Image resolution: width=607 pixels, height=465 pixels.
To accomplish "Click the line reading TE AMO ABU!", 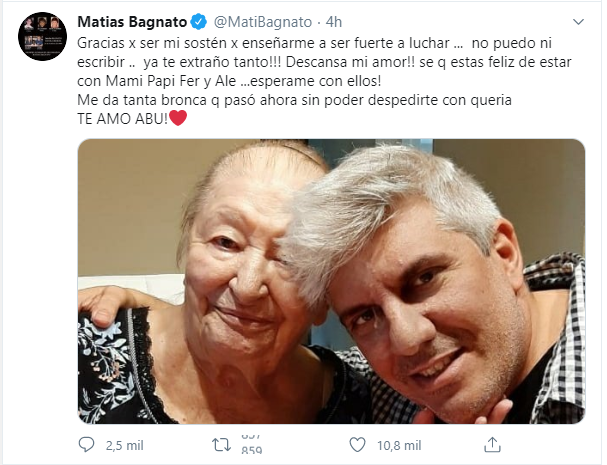I will (122, 119).
